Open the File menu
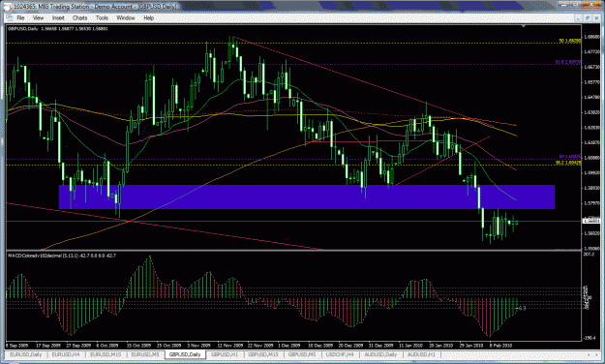Image resolution: width=605 pixels, height=364 pixels. (20, 17)
